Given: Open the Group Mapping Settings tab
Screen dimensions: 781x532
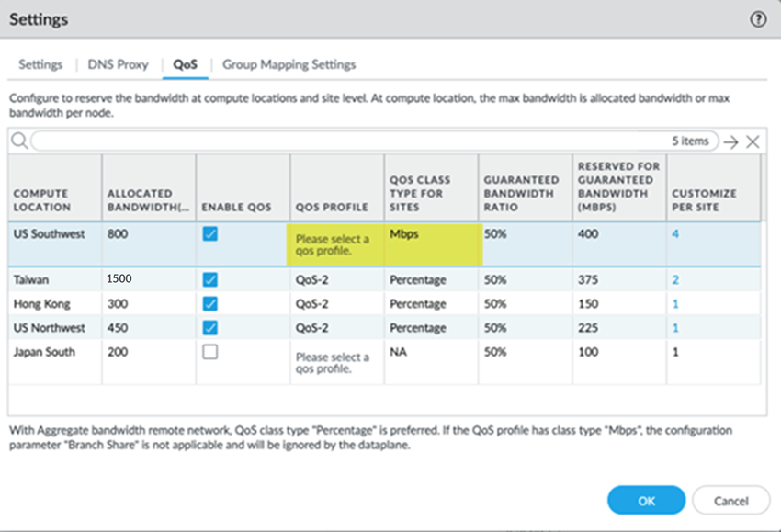Looking at the screenshot, I should point(289,65).
